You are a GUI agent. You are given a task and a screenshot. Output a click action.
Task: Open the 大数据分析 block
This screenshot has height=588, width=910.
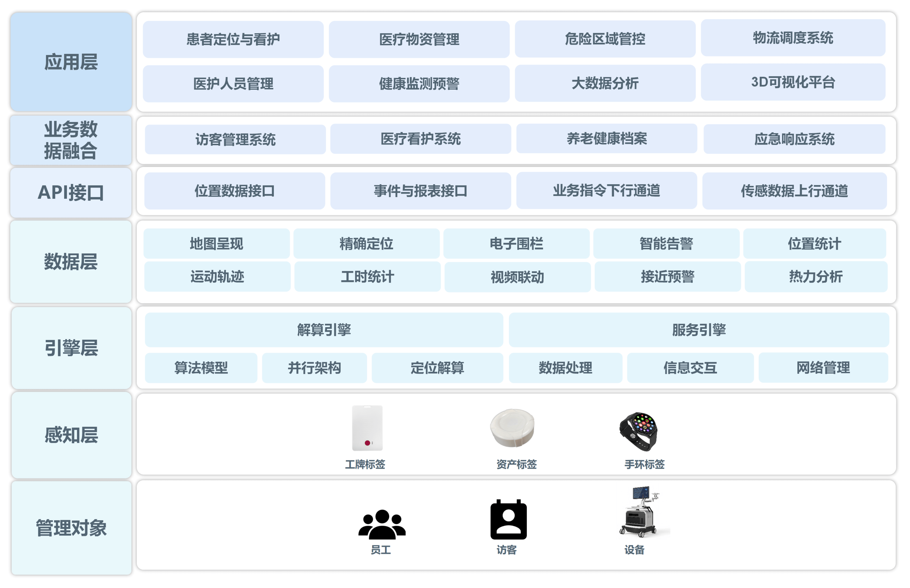(605, 83)
